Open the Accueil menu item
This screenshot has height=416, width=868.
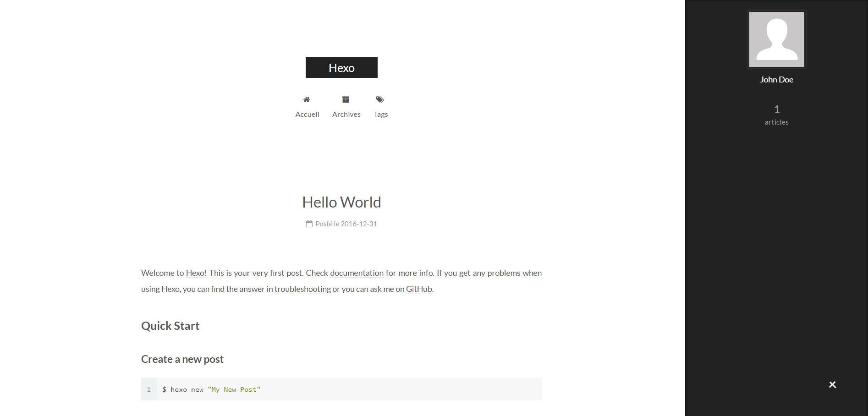pyautogui.click(x=307, y=114)
